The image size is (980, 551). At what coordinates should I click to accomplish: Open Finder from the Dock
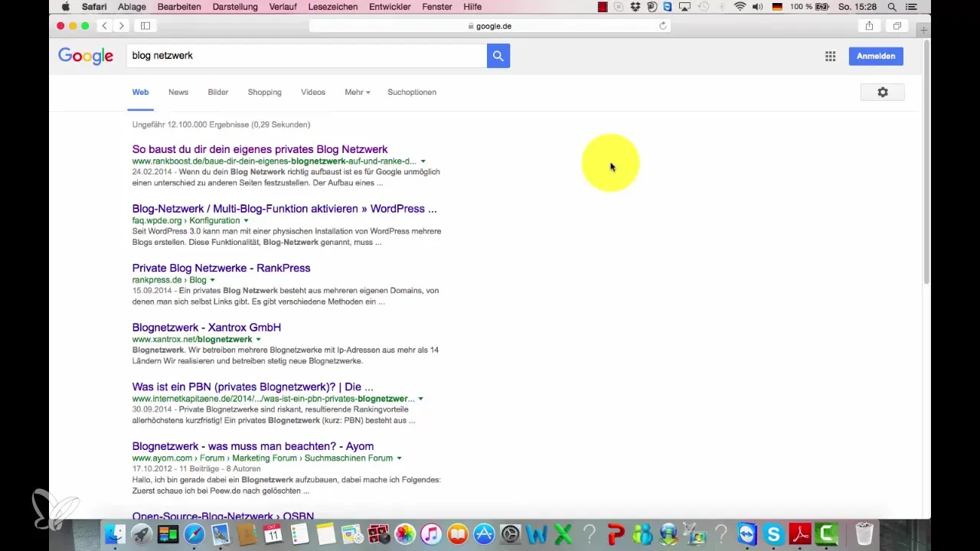pos(114,534)
